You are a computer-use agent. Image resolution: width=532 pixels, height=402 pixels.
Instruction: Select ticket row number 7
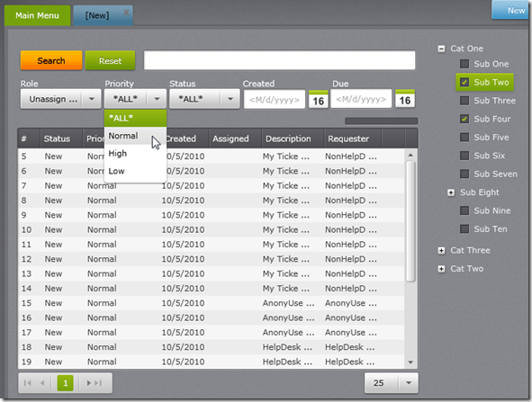pyautogui.click(x=211, y=186)
